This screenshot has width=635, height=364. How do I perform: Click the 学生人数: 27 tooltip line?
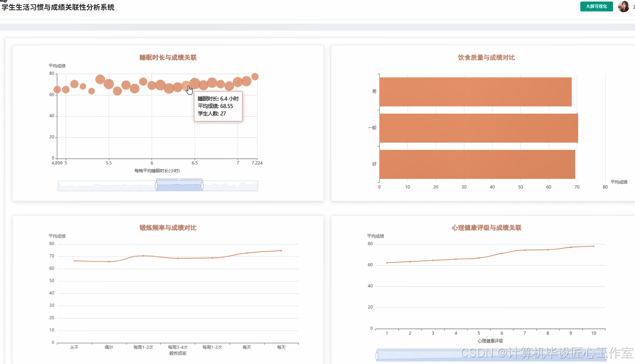point(212,114)
